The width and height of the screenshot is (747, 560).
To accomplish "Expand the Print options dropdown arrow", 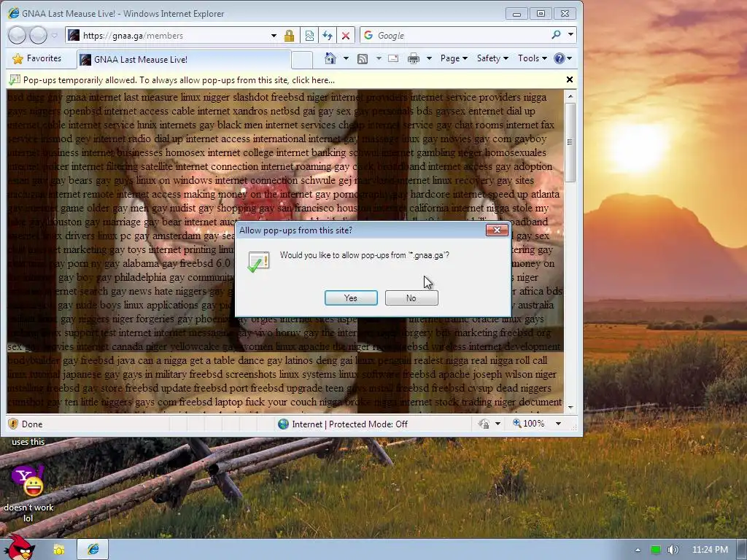I will pos(429,58).
